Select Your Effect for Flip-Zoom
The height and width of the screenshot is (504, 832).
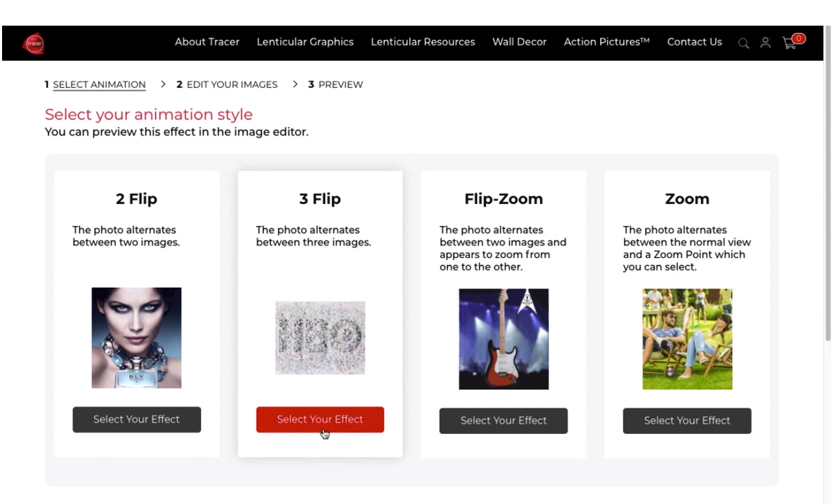tap(503, 421)
